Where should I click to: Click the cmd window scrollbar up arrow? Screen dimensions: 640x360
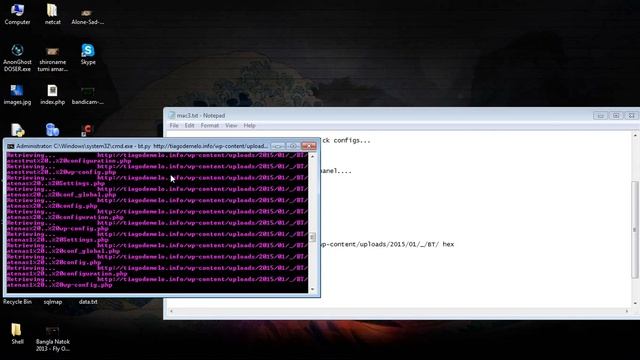(x=313, y=156)
